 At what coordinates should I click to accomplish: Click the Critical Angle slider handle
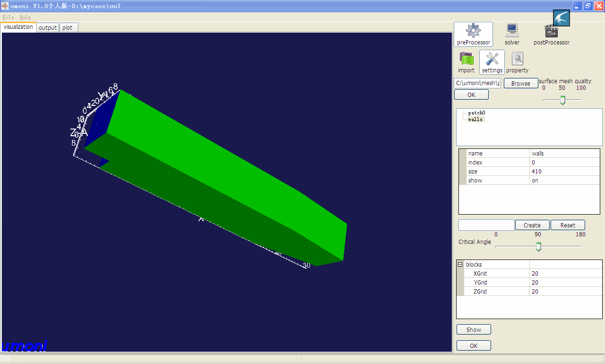pyautogui.click(x=538, y=247)
